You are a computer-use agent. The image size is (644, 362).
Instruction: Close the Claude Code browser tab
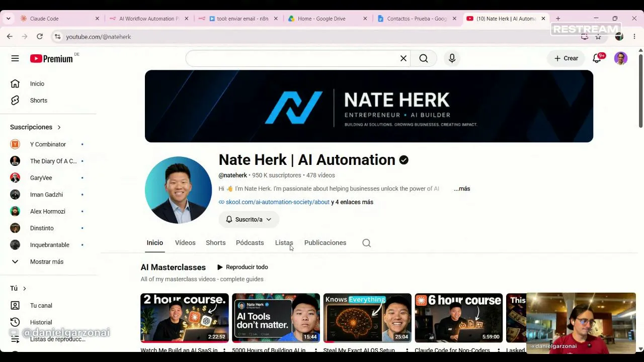(x=97, y=19)
